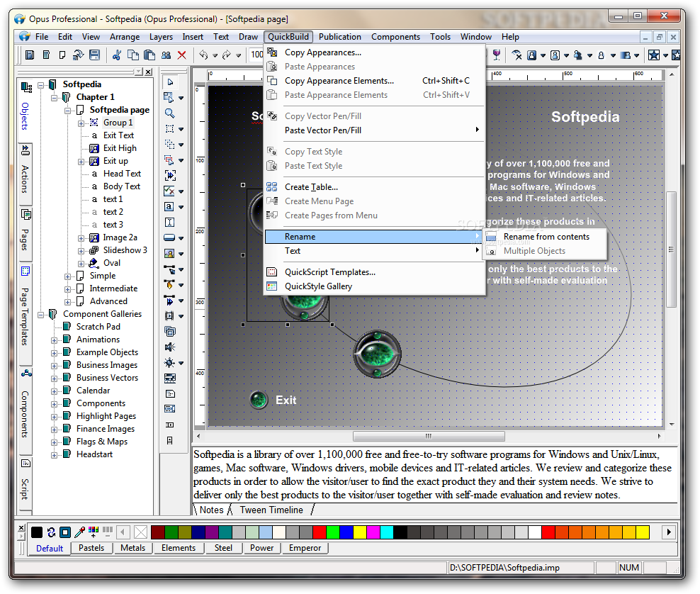
Task: Click the eyedropper icon in color bar
Action: coord(80,532)
